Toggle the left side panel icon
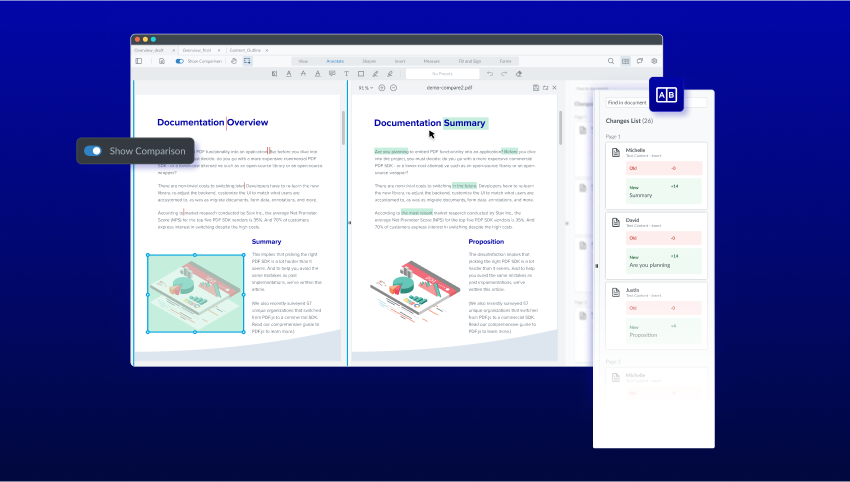This screenshot has width=850, height=482. (139, 61)
